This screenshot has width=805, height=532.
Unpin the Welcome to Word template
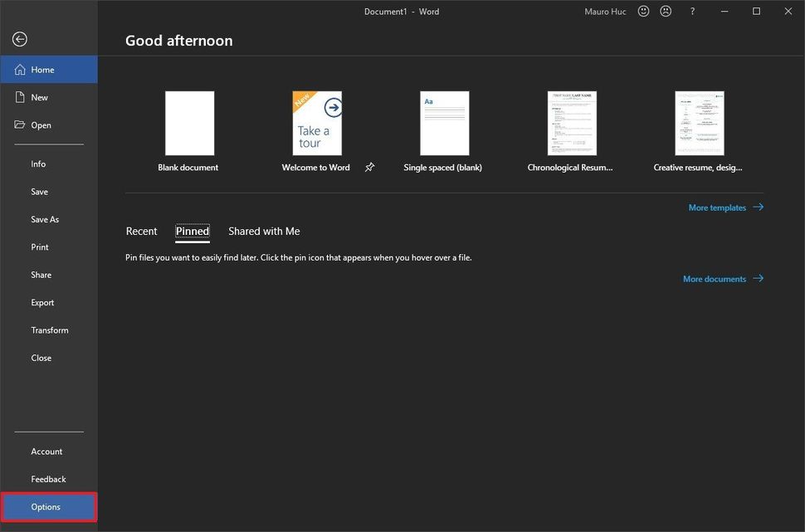369,166
